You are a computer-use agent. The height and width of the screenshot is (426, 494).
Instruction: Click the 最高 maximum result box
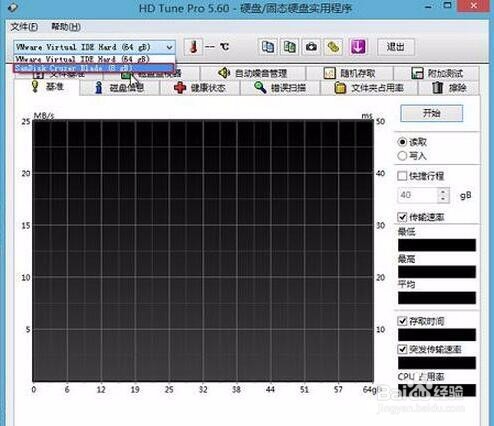point(437,272)
